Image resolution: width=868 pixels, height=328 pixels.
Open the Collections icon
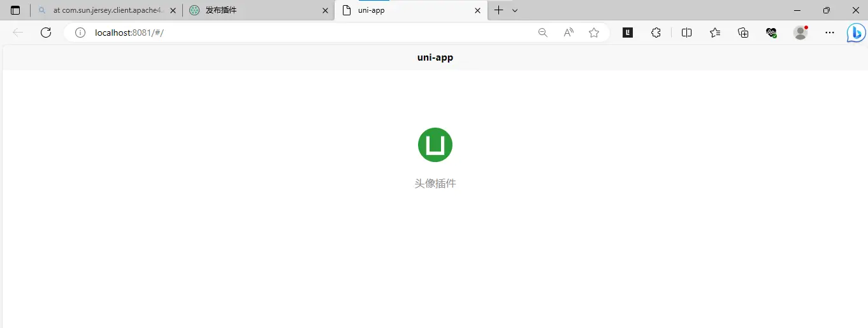coord(743,33)
